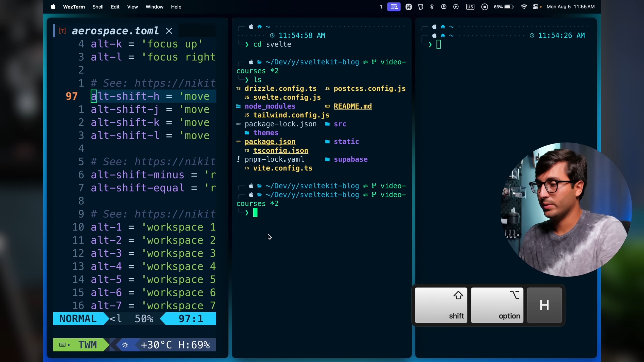Screen dimensions: 644x362
Task: Click the command key menu bar icon
Action: (x=409, y=7)
